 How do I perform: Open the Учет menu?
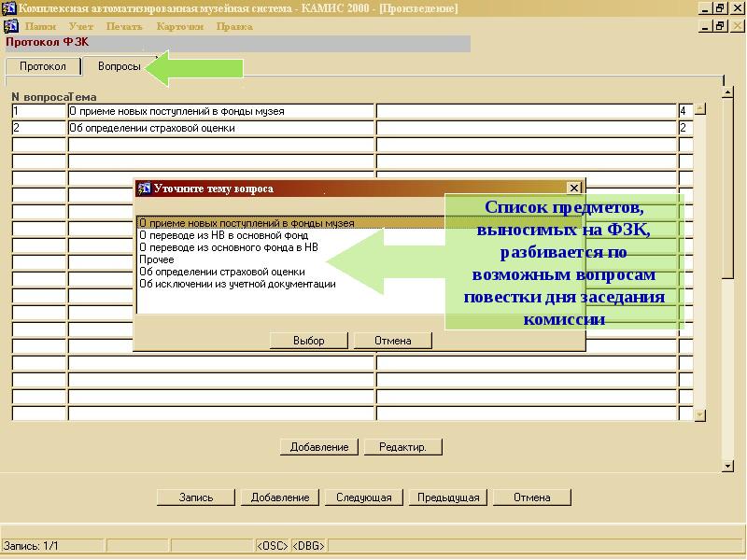(81, 26)
